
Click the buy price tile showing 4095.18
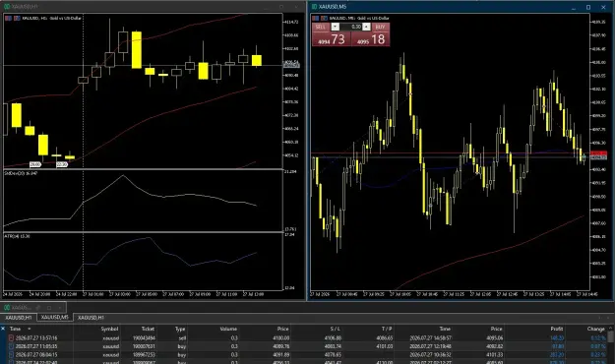tap(370, 38)
